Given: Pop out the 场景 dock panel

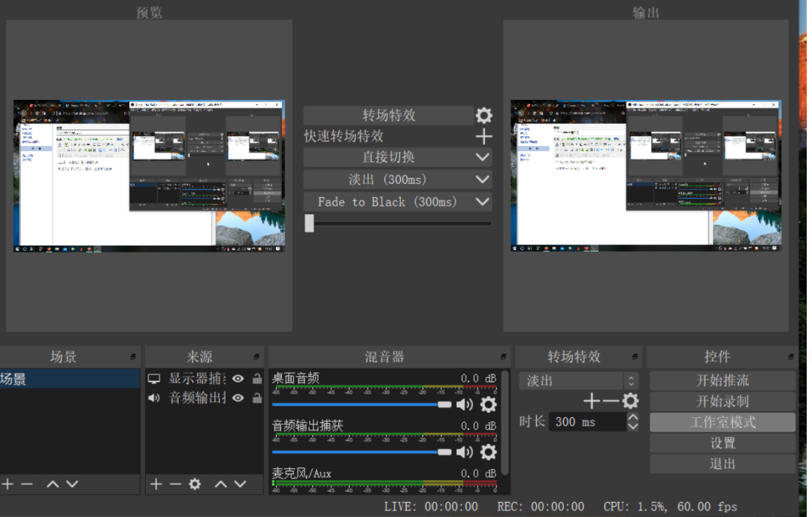Looking at the screenshot, I should tap(133, 357).
